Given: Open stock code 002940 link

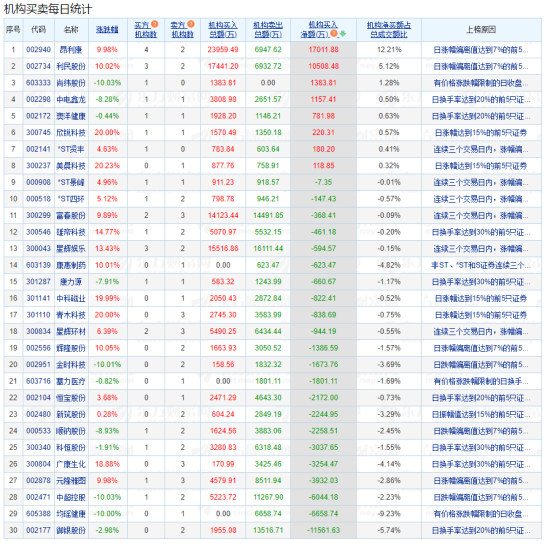Looking at the screenshot, I should pos(39,50).
